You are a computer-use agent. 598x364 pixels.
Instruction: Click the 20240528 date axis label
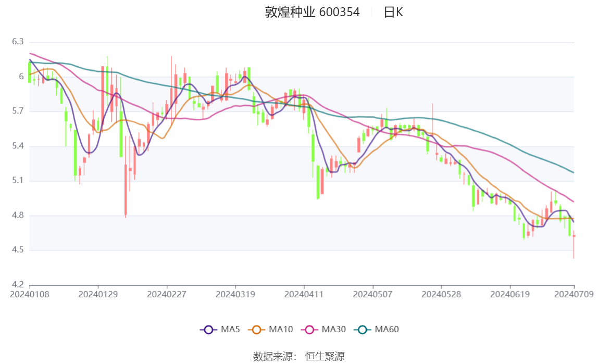[x=441, y=294]
